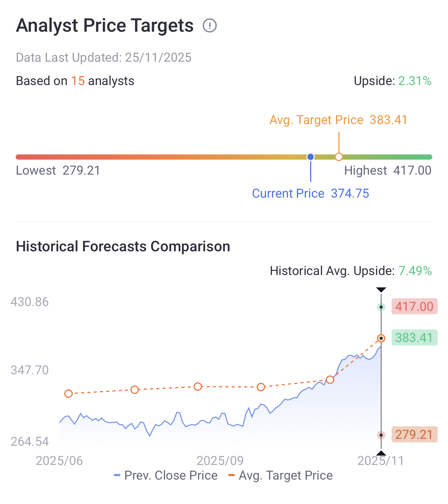
Task: Click the black triangle below the chart cursor
Action: [381, 453]
